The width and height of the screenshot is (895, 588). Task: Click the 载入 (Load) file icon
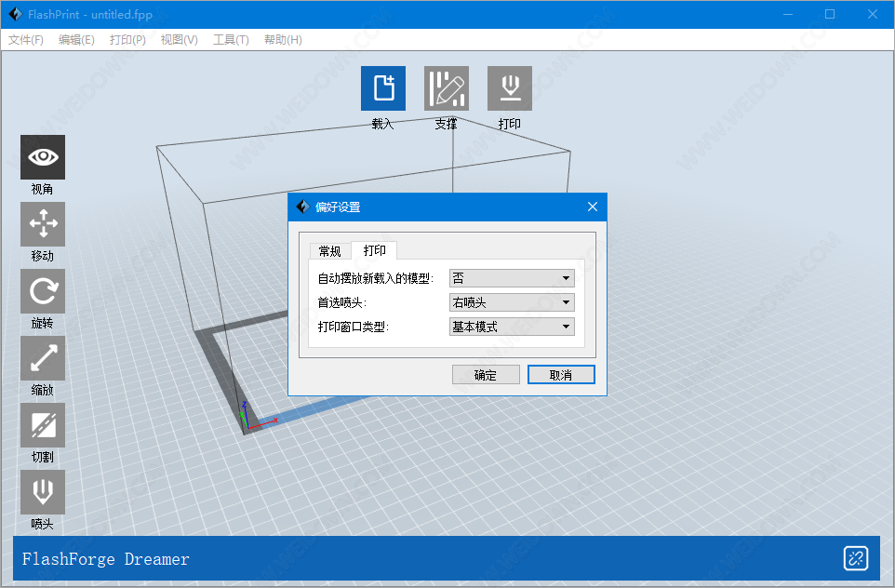pos(383,88)
